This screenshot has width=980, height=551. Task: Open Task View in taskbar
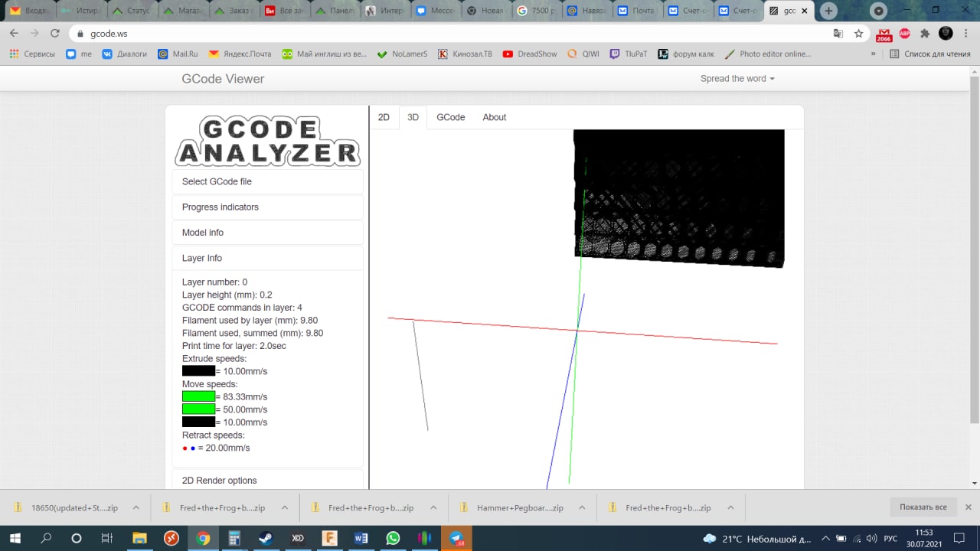click(107, 538)
